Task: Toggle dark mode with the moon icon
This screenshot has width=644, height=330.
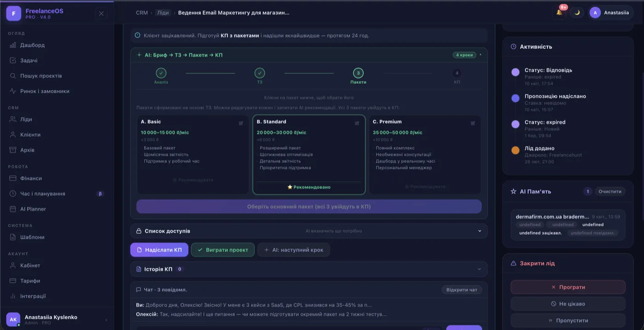Action: [x=577, y=12]
